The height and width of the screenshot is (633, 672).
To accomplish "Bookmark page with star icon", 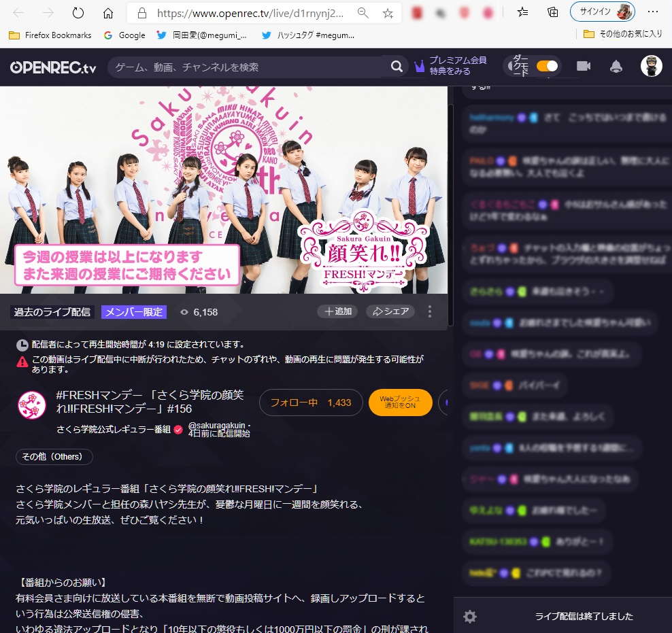I will pos(388,13).
